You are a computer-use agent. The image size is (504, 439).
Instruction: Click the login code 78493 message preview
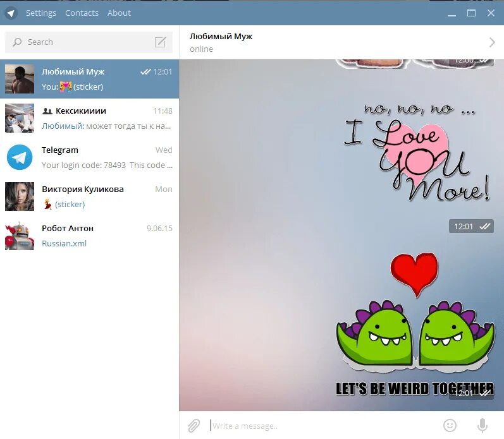coord(107,165)
